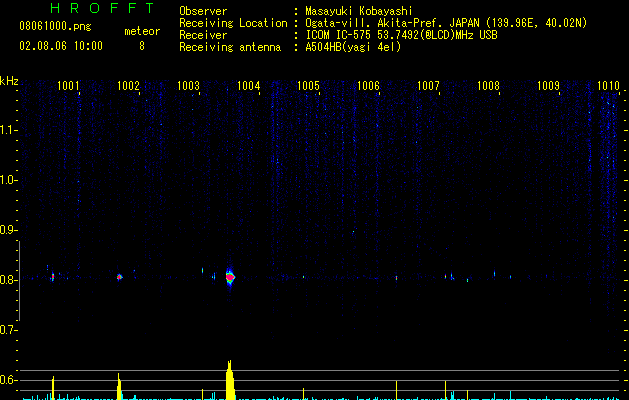629x400 pixels.
Task: Click the 1.1 kHz axis tick label
Action: pos(8,130)
